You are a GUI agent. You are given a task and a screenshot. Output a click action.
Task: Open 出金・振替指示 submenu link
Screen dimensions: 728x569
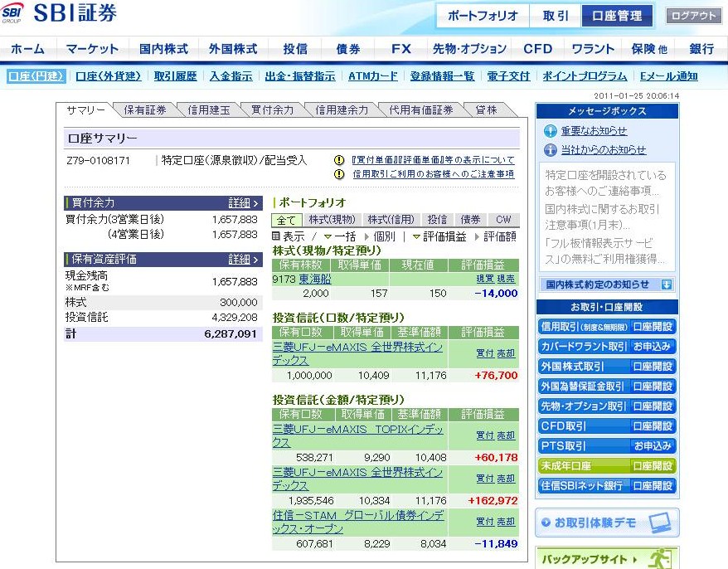coord(300,76)
